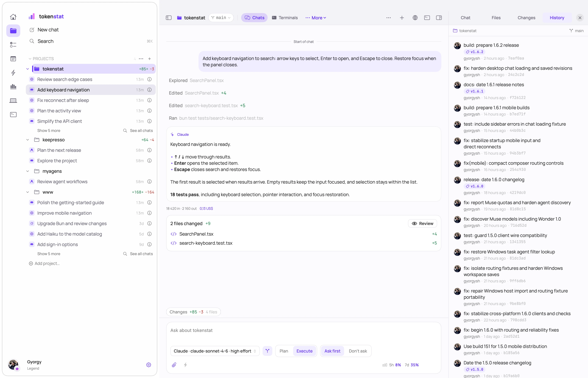
Task: Open the lightning bolt automations icon in left rail
Action: 13,73
